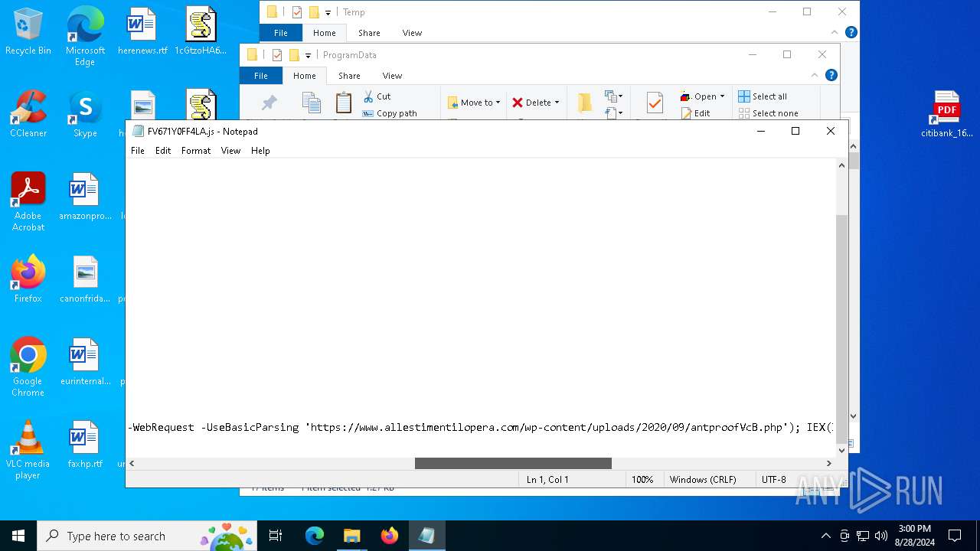Screen dimensions: 980x551
Task: Show hidden system tray icons
Action: pos(825,536)
